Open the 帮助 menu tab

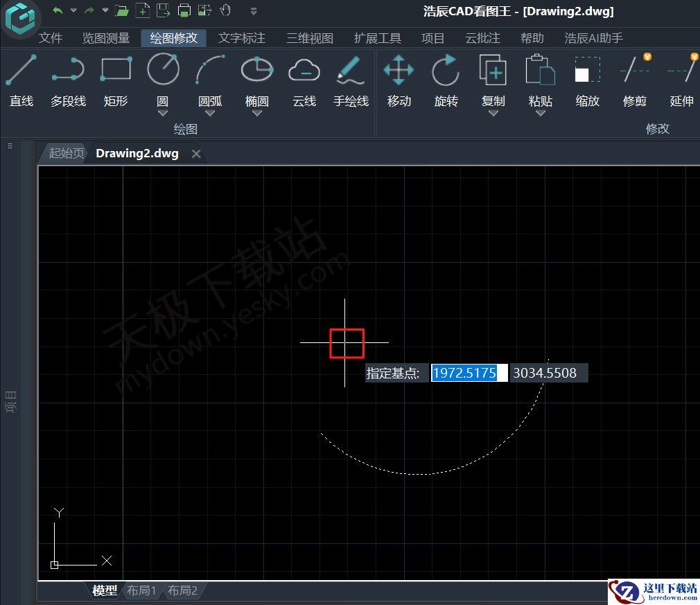(532, 38)
